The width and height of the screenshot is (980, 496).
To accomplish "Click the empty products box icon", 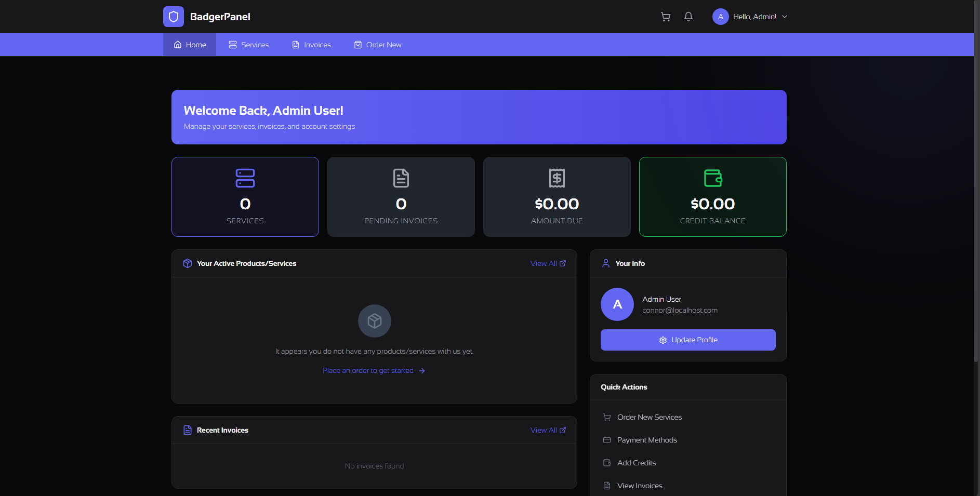I will pyautogui.click(x=374, y=321).
